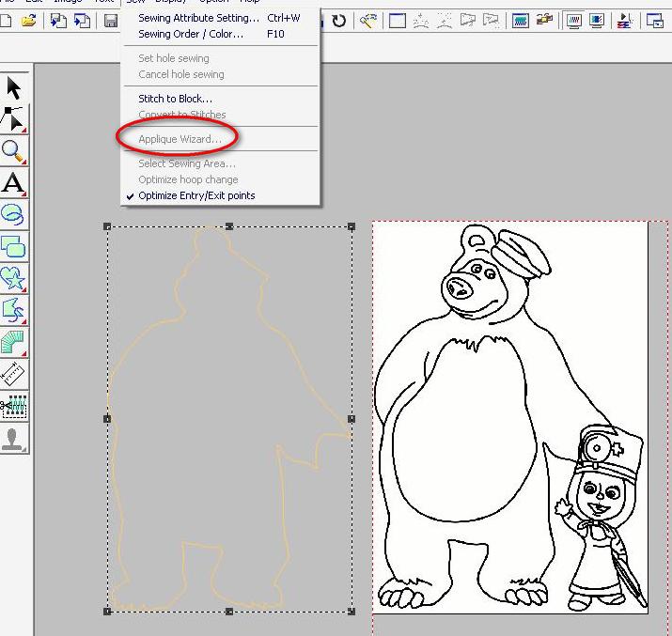This screenshot has width=672, height=636.
Task: Select the point edit tool
Action: tap(14, 119)
